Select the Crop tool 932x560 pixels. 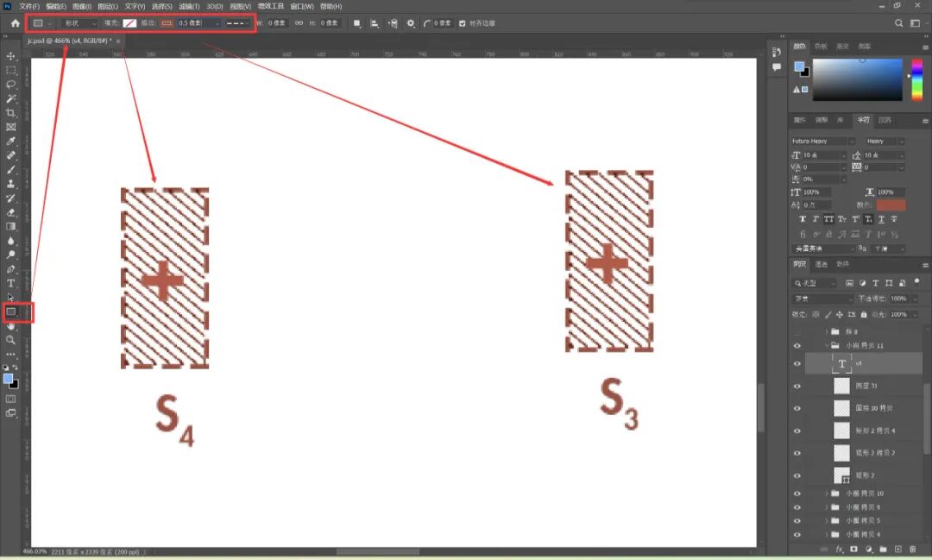[10, 113]
